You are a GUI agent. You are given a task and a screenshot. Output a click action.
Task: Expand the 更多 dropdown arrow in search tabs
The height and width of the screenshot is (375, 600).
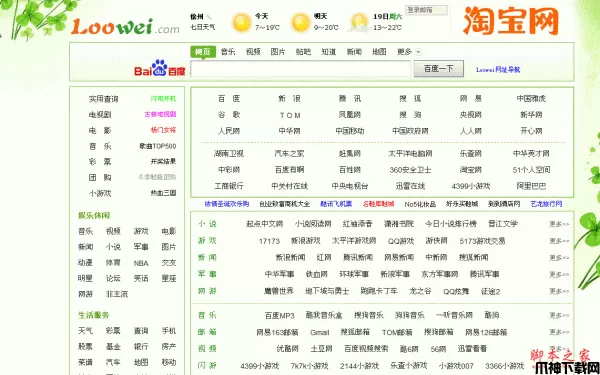tap(418, 52)
